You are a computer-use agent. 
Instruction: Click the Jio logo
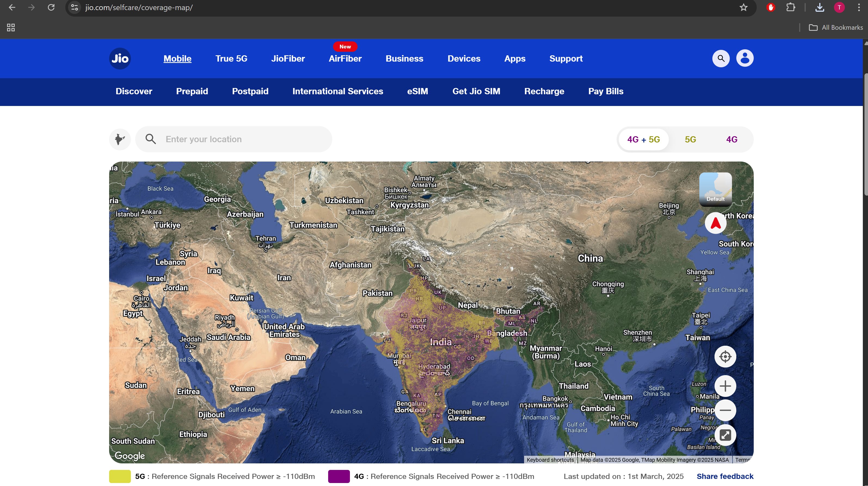120,58
